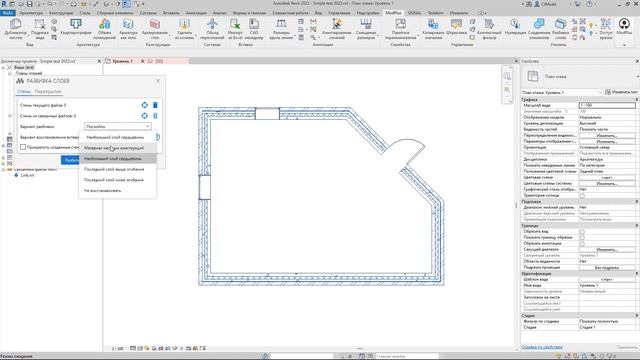Screen dimensions: 640x360
Task: Pick linked-file walls with crosshair icon
Action: click(144, 116)
